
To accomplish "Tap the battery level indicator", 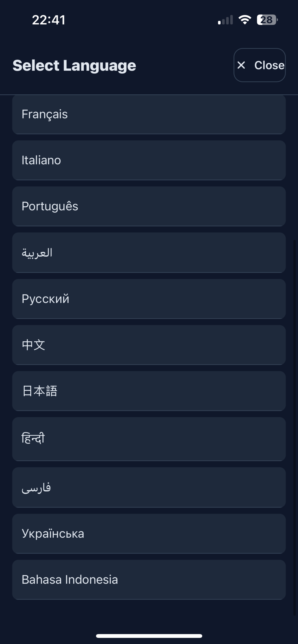I will 267,20.
